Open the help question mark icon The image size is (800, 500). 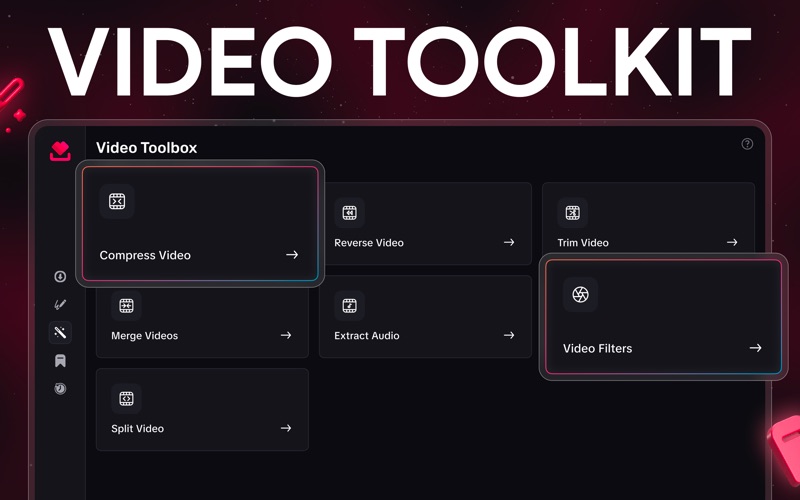coord(747,144)
